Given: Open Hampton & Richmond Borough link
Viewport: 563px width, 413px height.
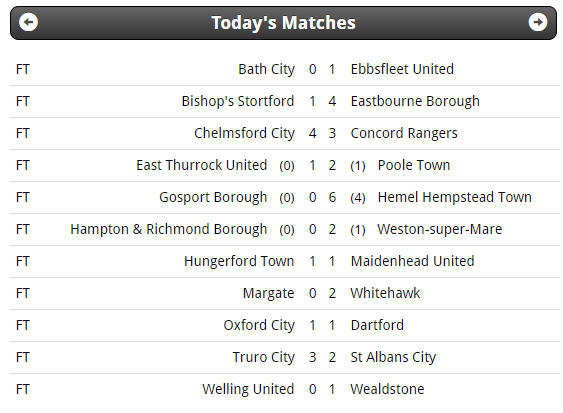Looking at the screenshot, I should (169, 229).
